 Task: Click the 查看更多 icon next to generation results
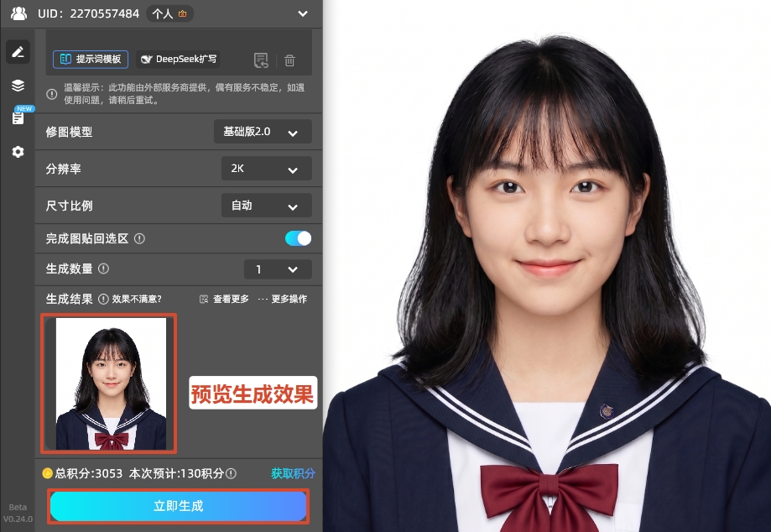(204, 299)
